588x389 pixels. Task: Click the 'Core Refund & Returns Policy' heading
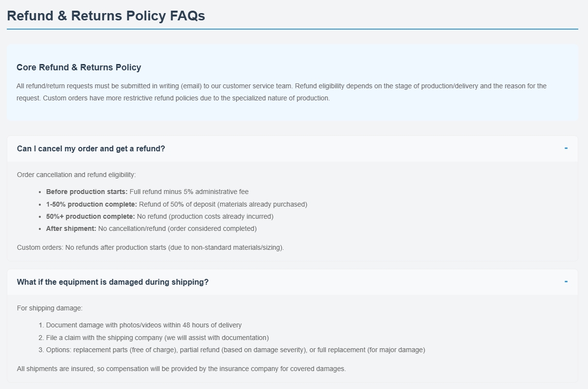coord(79,67)
